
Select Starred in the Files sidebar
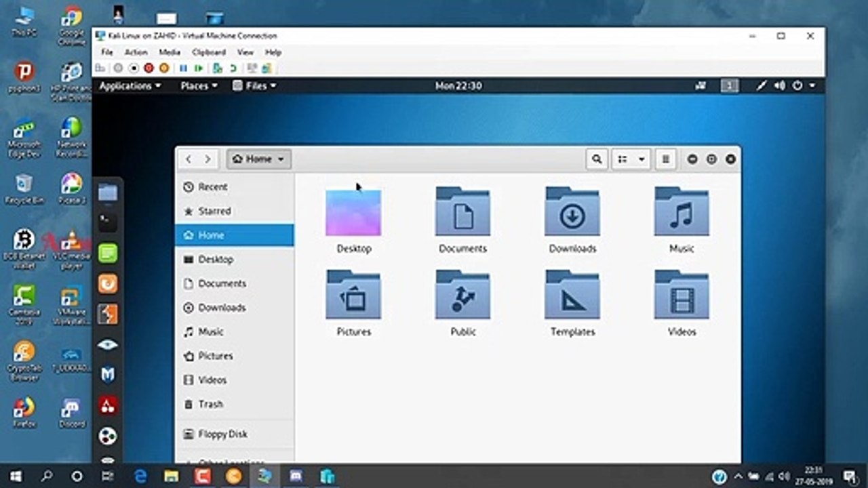[x=235, y=211]
